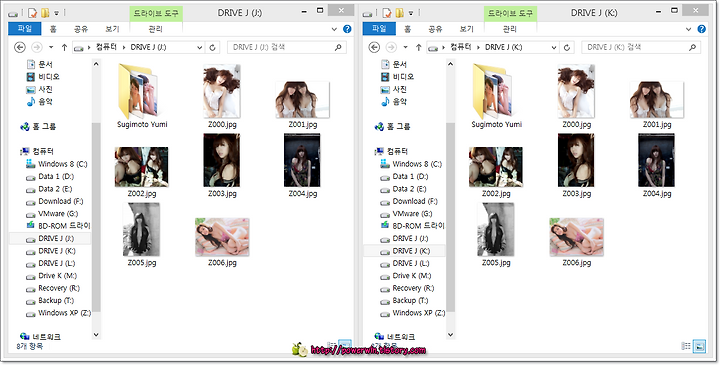Click New Folder icon in right window title bar
The height and width of the screenshot is (365, 720).
click(399, 13)
